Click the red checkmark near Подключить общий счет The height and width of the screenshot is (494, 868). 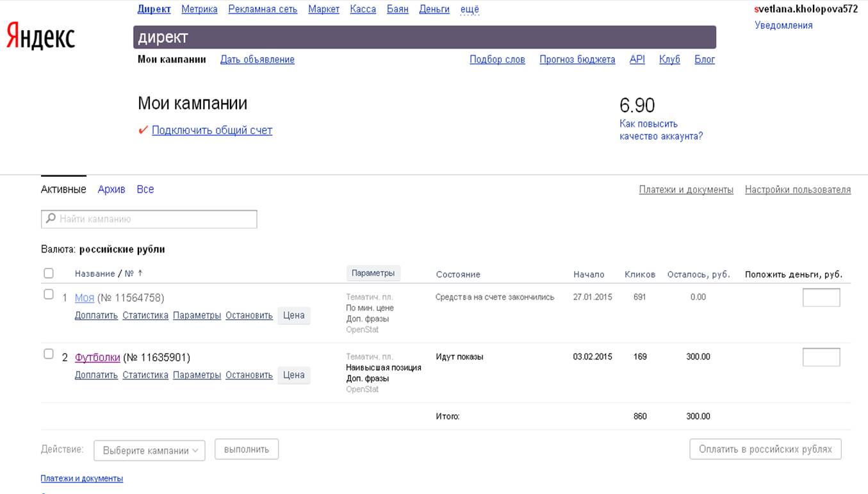coord(143,131)
